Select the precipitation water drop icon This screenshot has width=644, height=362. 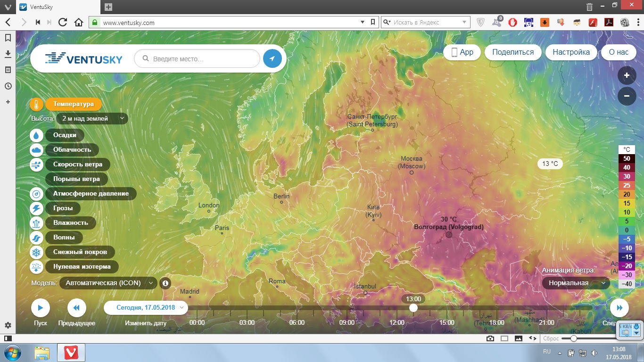pos(36,135)
